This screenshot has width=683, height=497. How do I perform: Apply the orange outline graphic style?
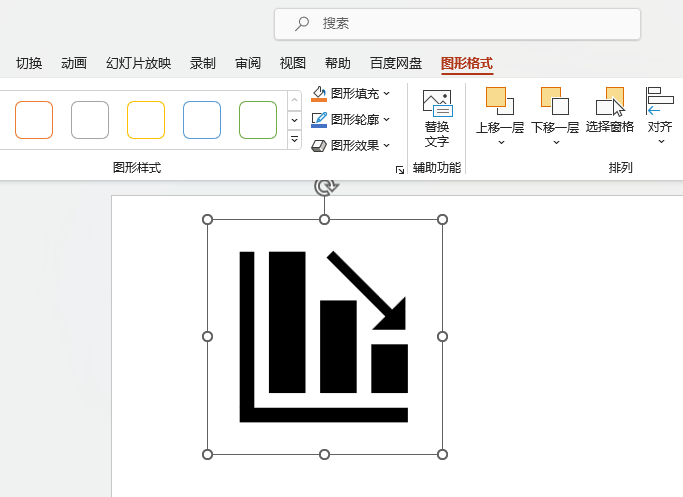coord(34,120)
